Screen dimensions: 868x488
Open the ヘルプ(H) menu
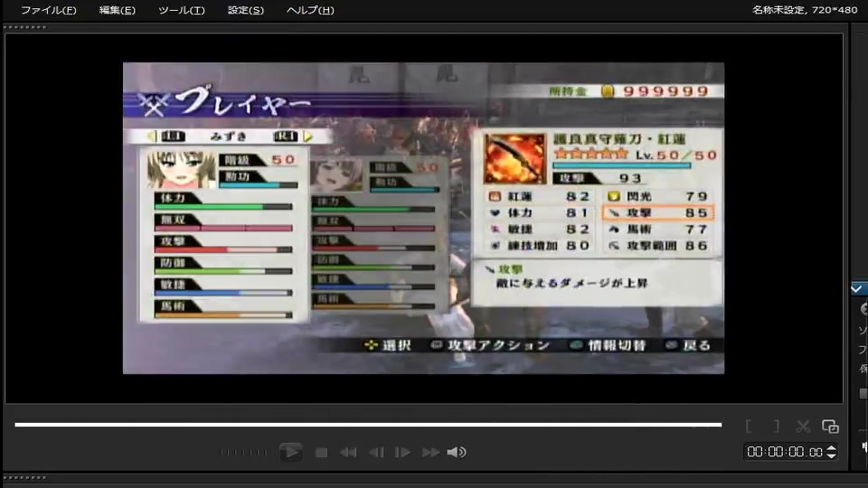(310, 10)
